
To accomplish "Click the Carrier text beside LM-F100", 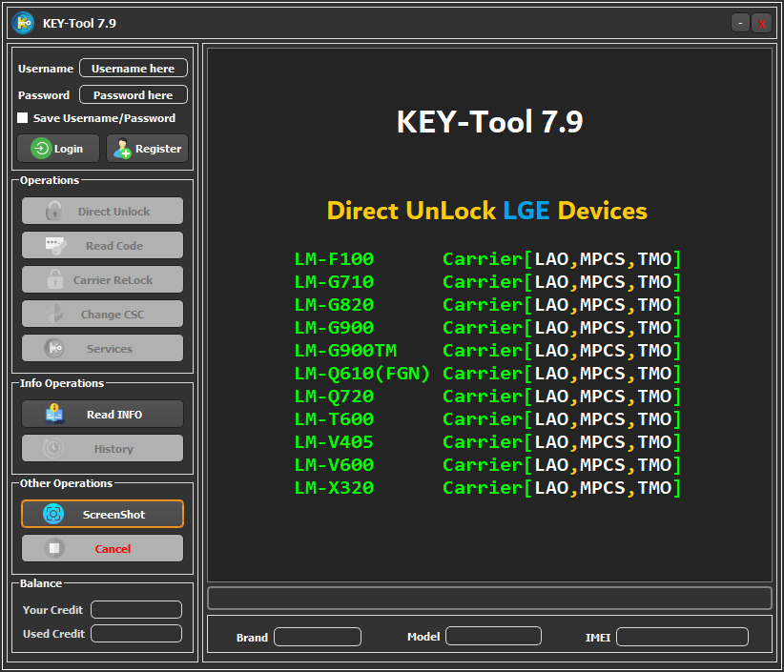I will (x=483, y=259).
